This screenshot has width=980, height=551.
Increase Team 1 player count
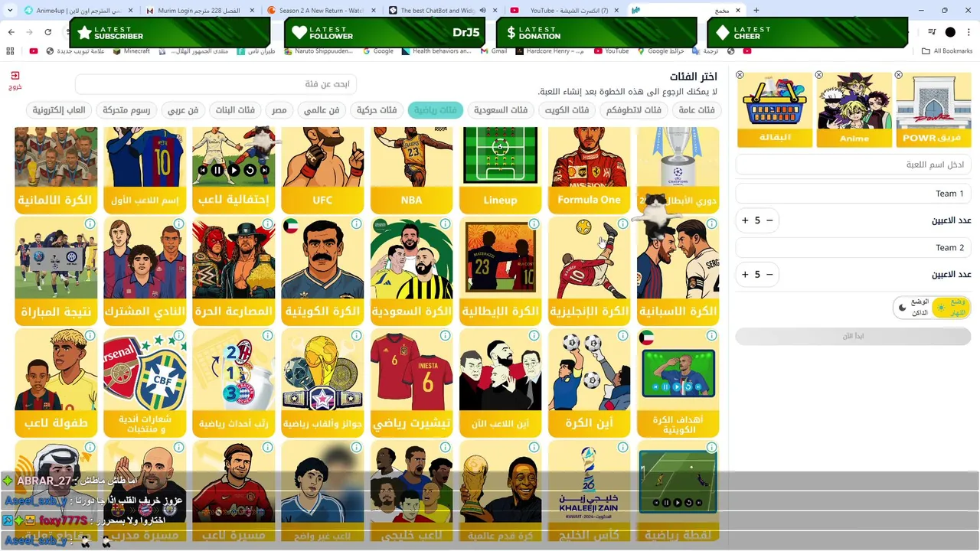pos(745,220)
